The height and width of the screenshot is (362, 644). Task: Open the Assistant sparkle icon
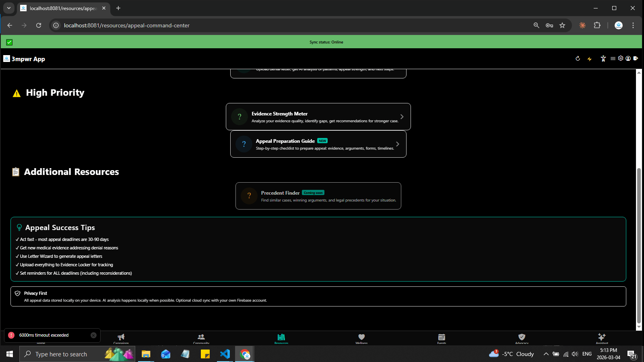tap(602, 337)
